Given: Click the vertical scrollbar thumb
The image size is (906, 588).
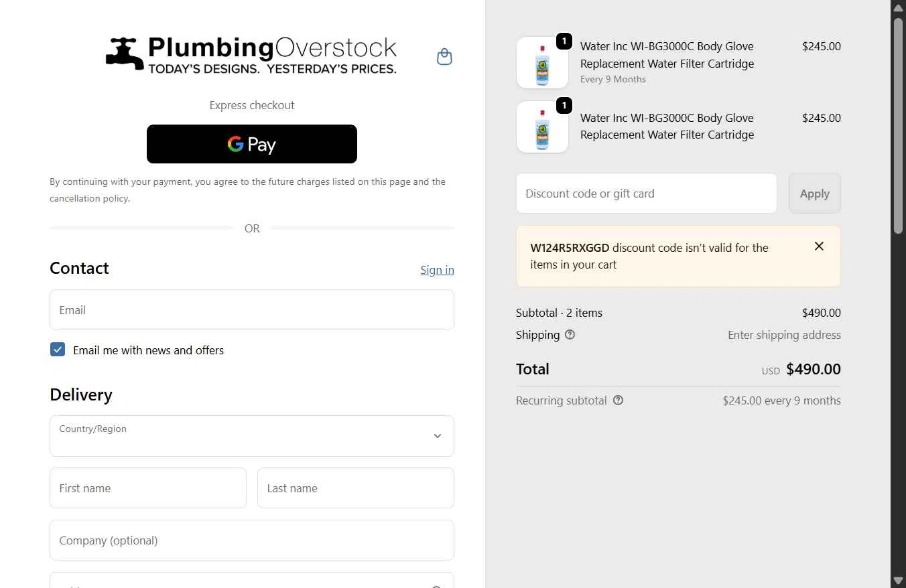Looking at the screenshot, I should (x=898, y=125).
